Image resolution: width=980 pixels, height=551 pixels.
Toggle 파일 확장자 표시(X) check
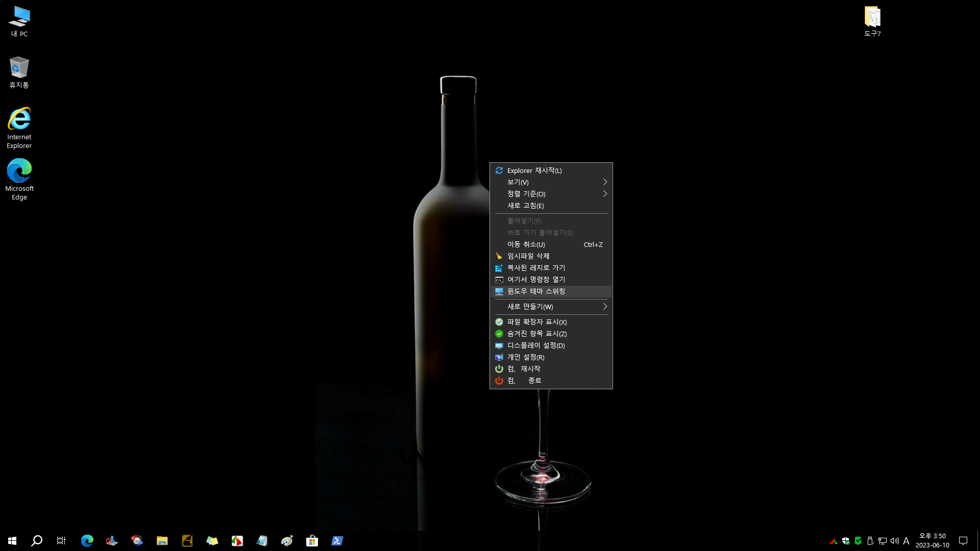tap(499, 322)
